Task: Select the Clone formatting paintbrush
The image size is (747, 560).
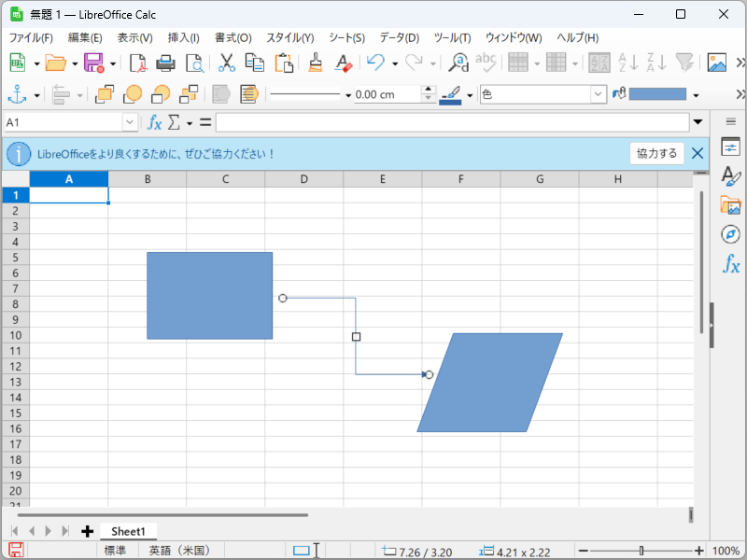Action: click(316, 63)
